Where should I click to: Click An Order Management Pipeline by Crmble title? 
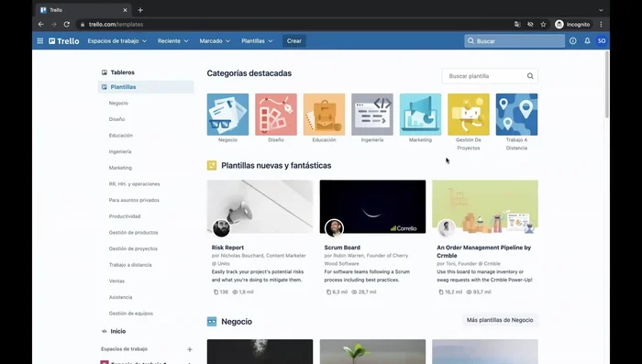pos(484,251)
